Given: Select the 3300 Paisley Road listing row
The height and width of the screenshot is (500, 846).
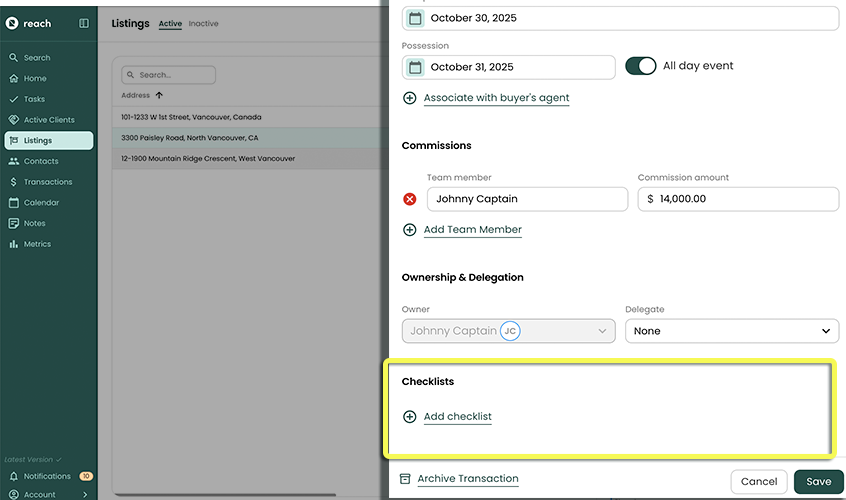Looking at the screenshot, I should 190,138.
